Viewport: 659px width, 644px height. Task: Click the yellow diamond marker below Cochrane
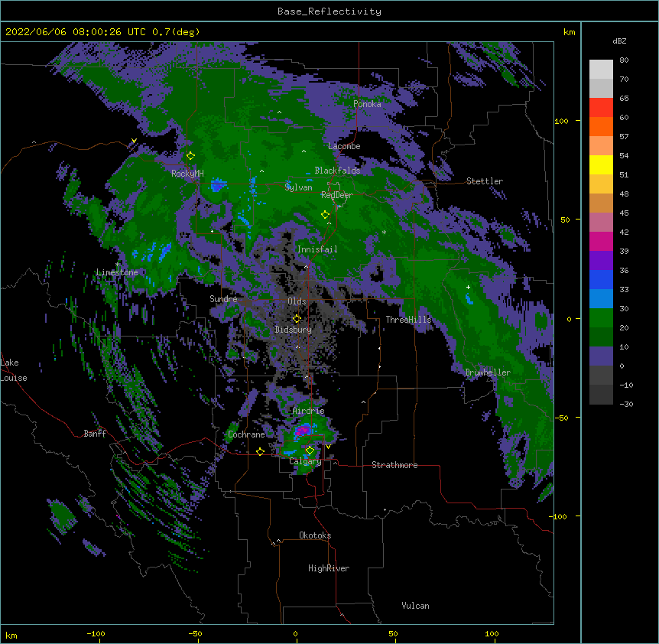(x=260, y=451)
